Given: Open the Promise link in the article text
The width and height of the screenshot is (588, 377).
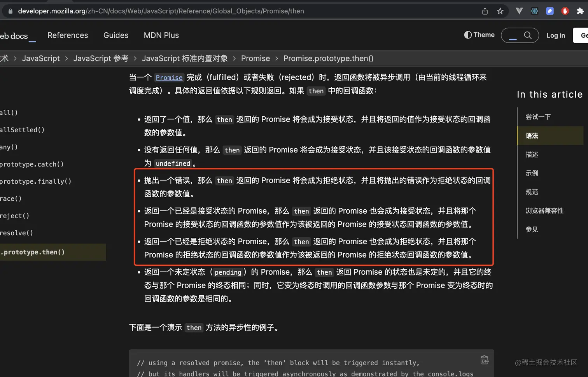Looking at the screenshot, I should tap(169, 77).
